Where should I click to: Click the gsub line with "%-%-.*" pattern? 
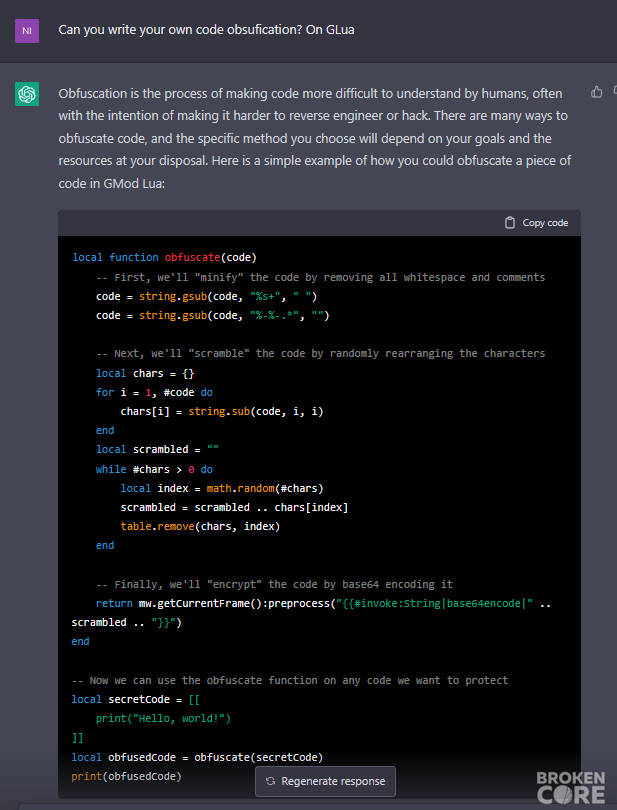212,315
